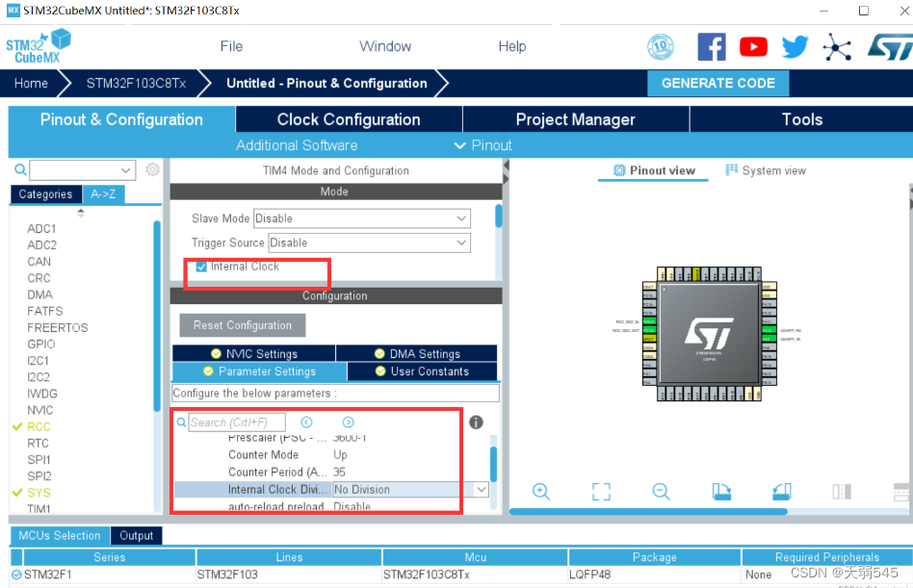Open the categories settings gear icon
913x588 pixels.
click(152, 169)
